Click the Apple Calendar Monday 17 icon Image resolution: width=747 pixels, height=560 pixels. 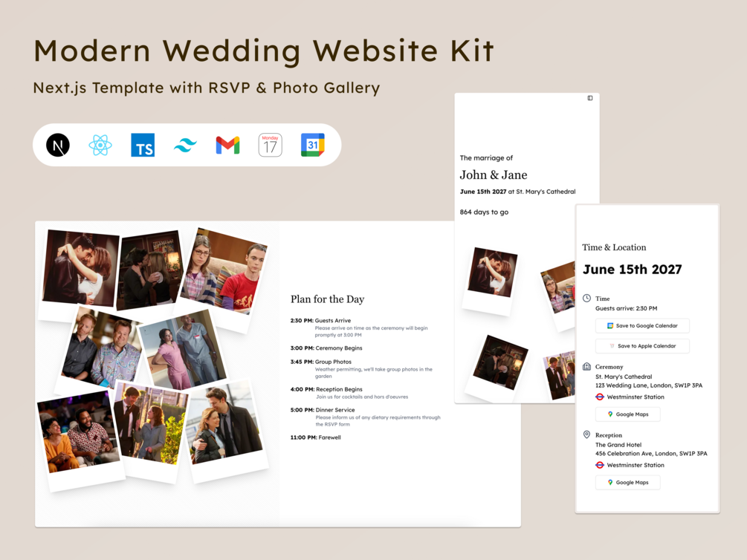point(270,146)
